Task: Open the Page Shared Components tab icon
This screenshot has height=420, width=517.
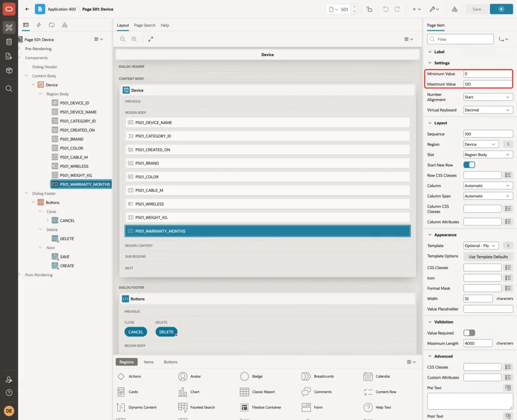Action: 65,25
